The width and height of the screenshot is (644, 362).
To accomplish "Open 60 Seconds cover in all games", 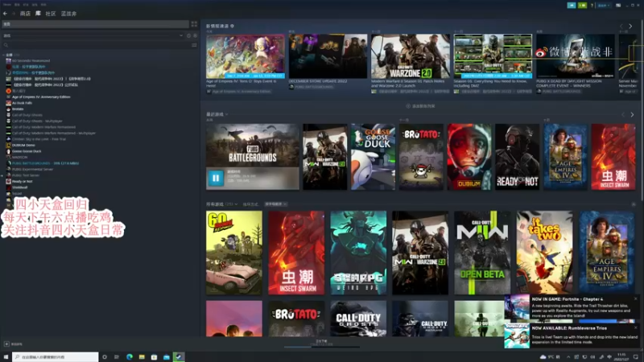I will 234,253.
